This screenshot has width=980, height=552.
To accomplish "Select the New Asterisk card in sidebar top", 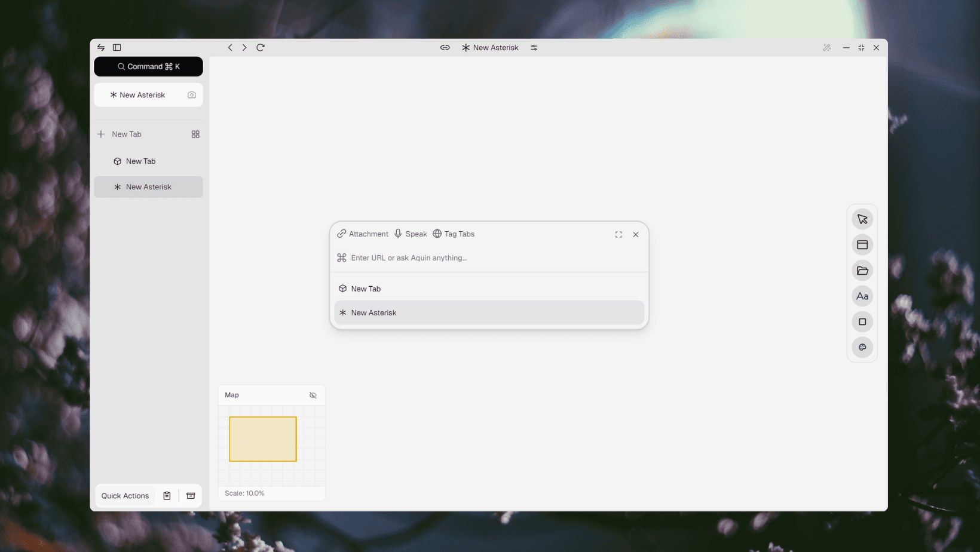I will click(148, 95).
